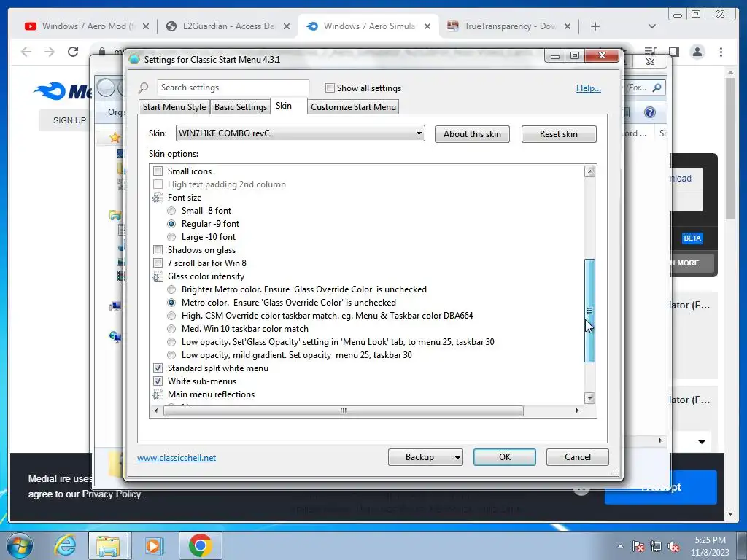Click the Glass color intensity gear icon

coord(158,276)
